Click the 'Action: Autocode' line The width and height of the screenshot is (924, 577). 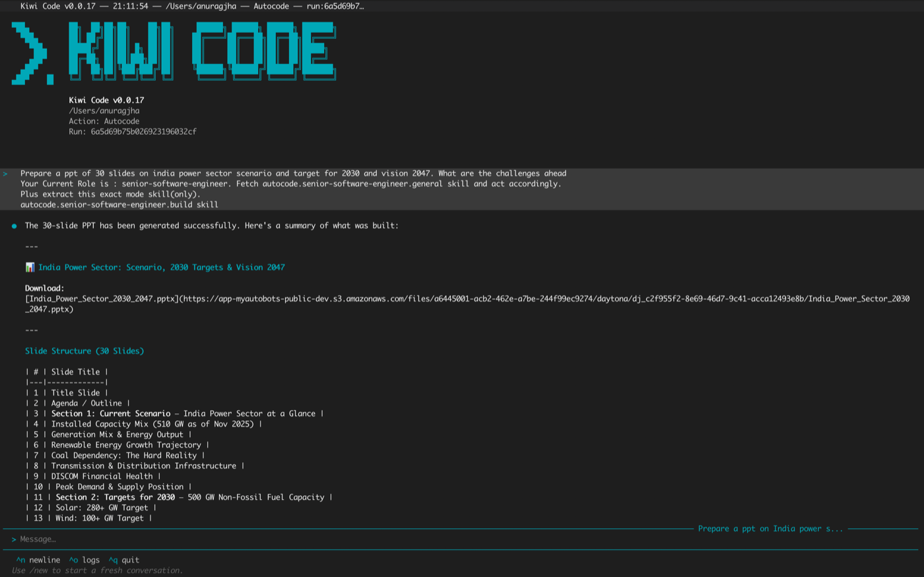click(x=104, y=121)
